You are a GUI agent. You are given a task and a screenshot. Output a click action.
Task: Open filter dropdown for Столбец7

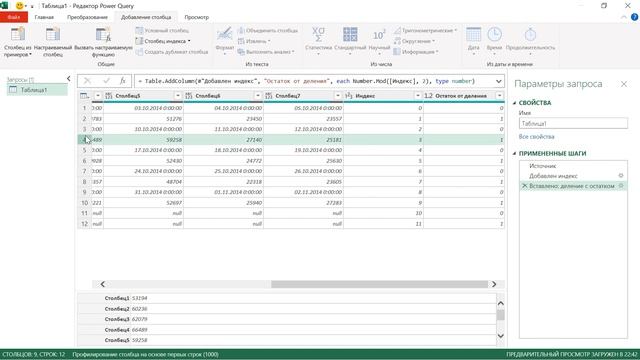point(338,96)
